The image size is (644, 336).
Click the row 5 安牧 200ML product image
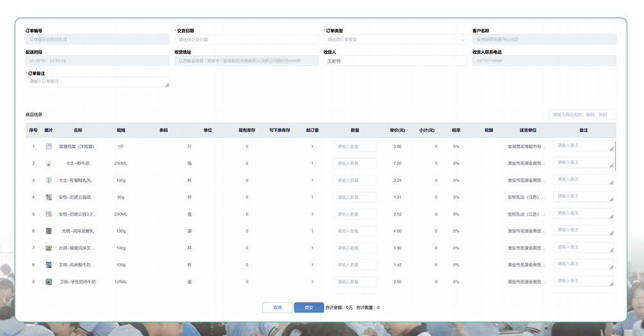48,214
